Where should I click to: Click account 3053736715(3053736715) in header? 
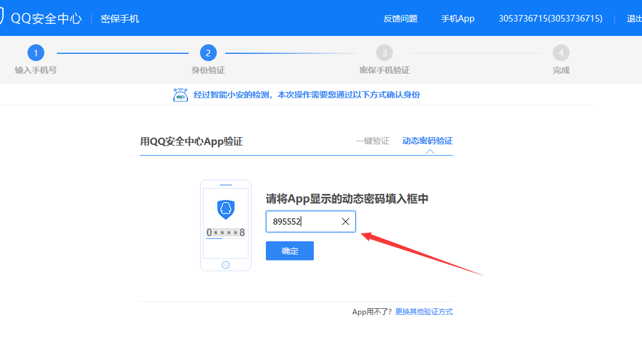[550, 19]
